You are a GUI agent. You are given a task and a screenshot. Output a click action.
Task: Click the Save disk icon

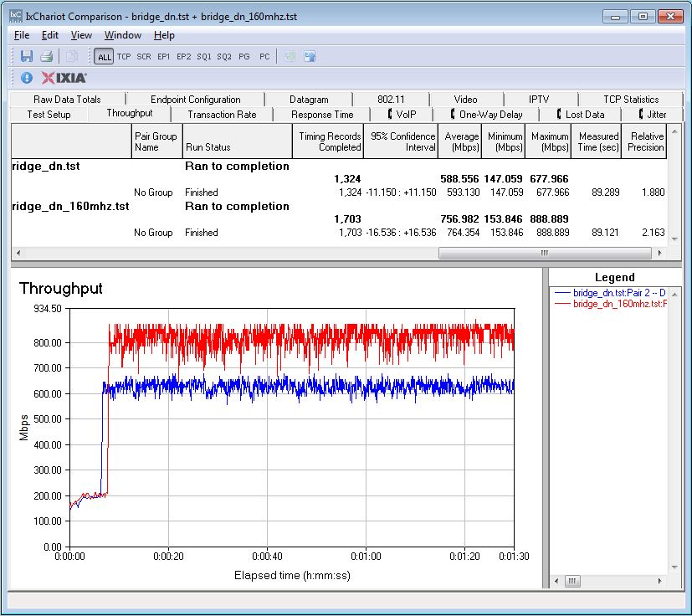(x=27, y=57)
